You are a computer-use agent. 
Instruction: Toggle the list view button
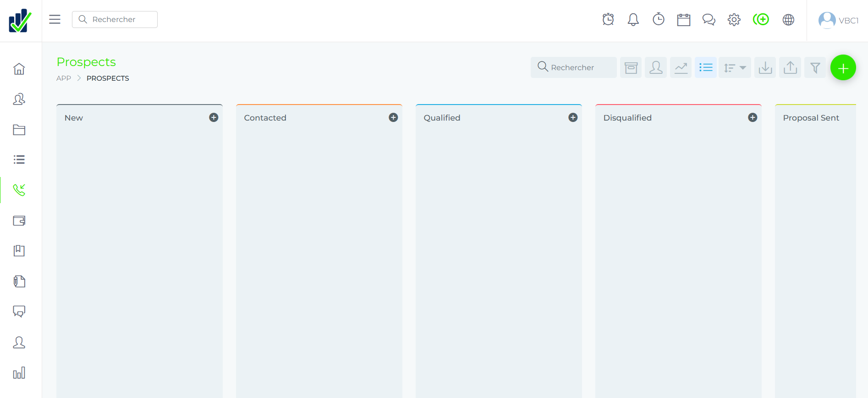coord(706,68)
